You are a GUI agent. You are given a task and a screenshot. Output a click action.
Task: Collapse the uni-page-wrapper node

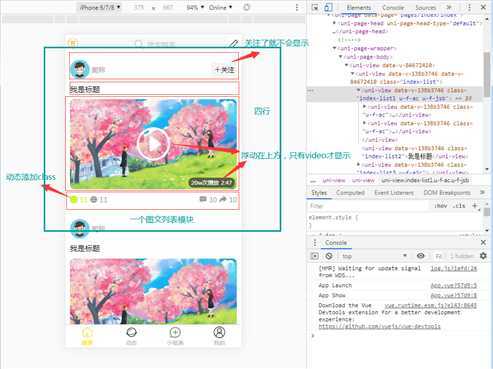click(334, 49)
